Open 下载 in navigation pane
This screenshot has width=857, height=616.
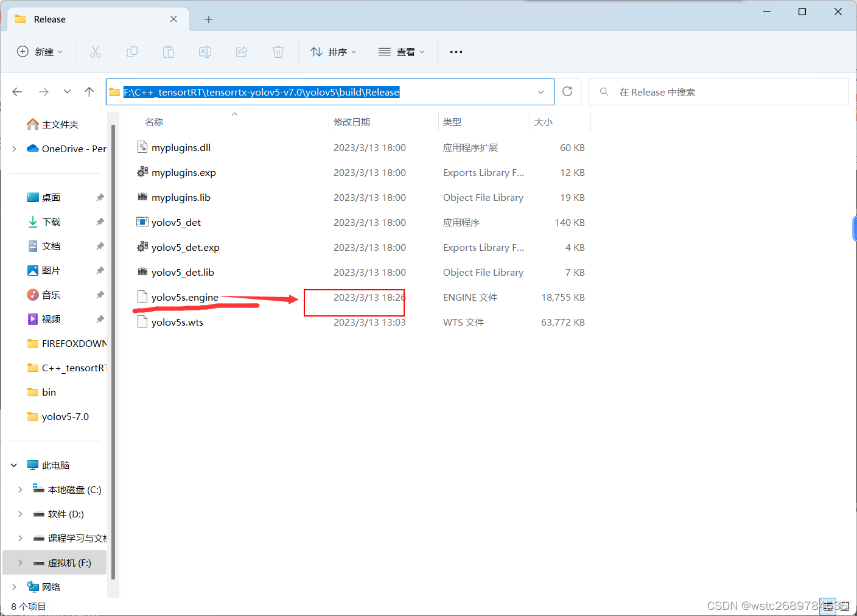point(51,222)
